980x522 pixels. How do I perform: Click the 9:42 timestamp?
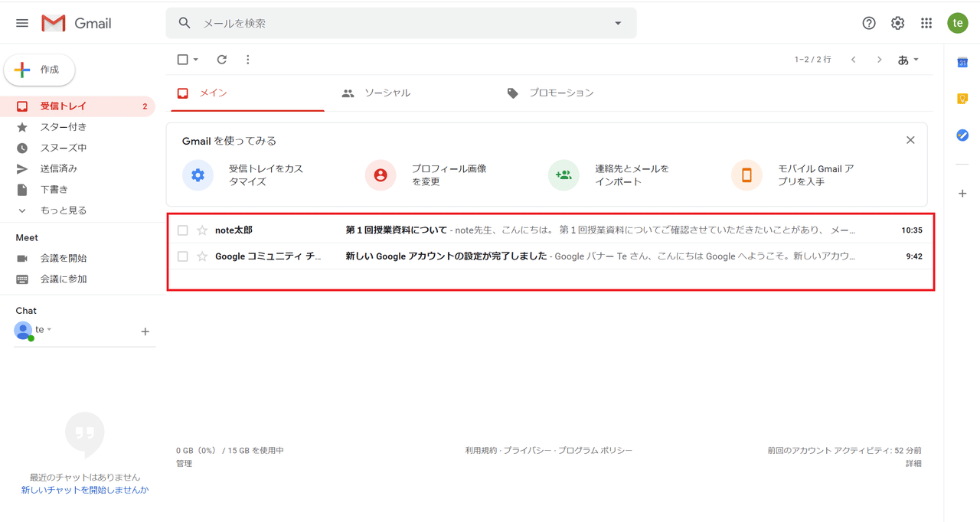(914, 256)
